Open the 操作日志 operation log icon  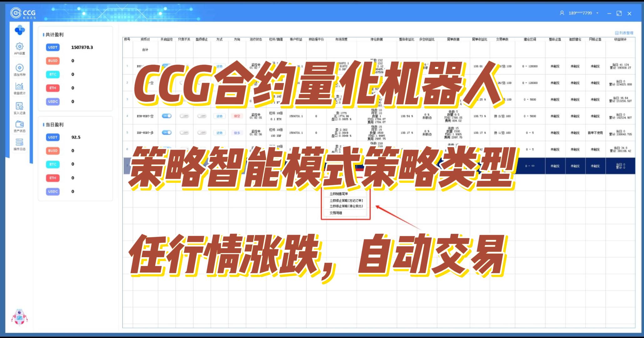tap(19, 142)
